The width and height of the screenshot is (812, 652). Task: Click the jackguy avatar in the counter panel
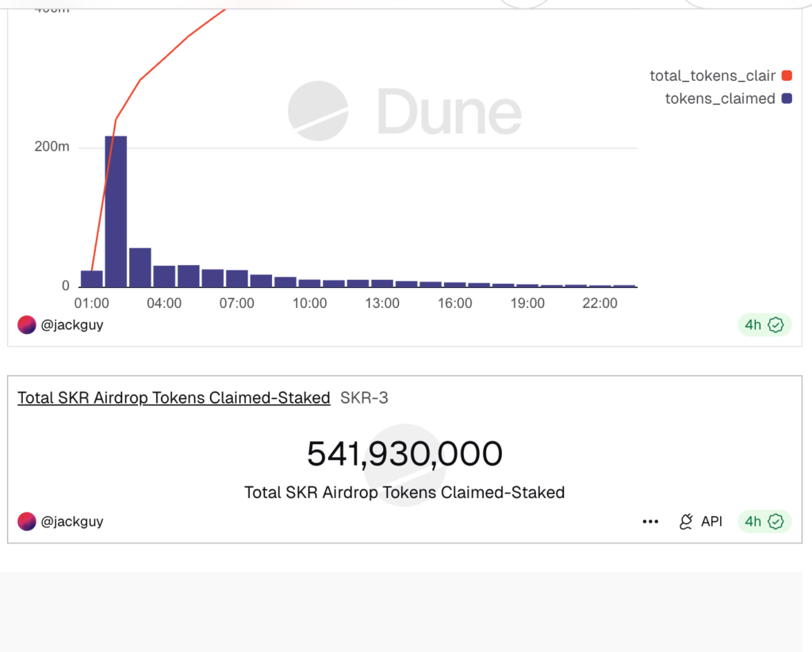(27, 522)
